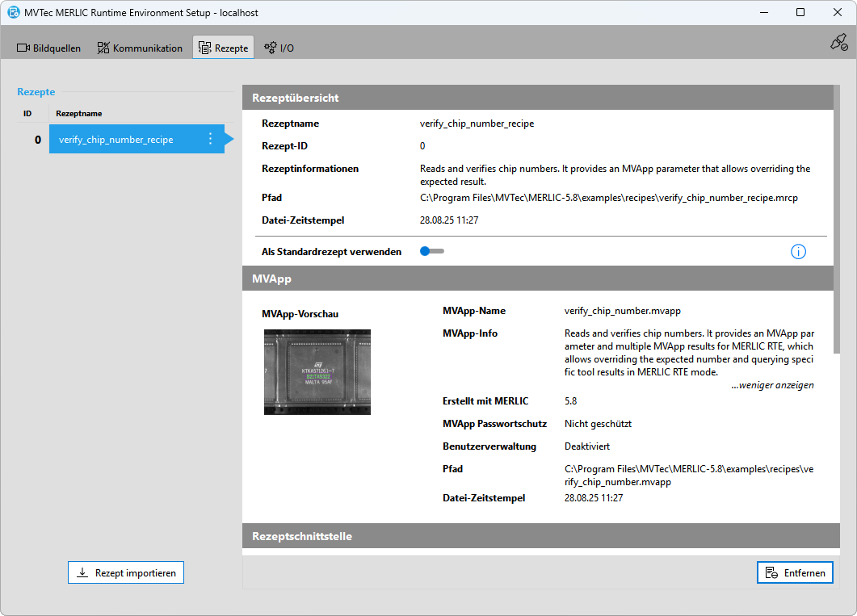Click the MVApp chip preview thumbnail
The height and width of the screenshot is (616, 857).
click(x=317, y=371)
